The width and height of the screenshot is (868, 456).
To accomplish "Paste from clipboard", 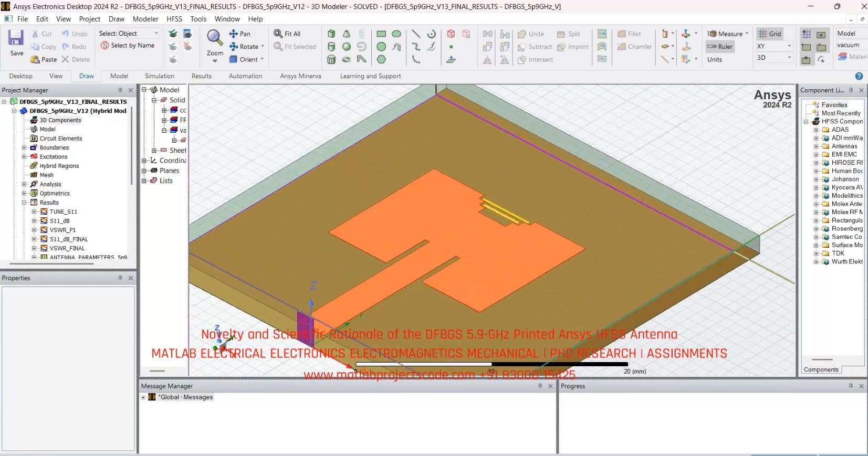I will pyautogui.click(x=44, y=59).
